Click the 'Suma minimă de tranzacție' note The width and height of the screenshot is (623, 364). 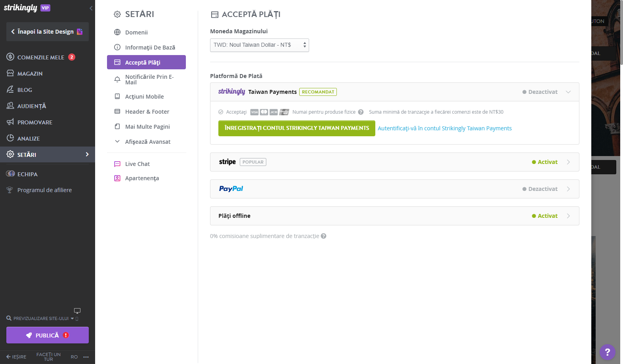tap(436, 112)
